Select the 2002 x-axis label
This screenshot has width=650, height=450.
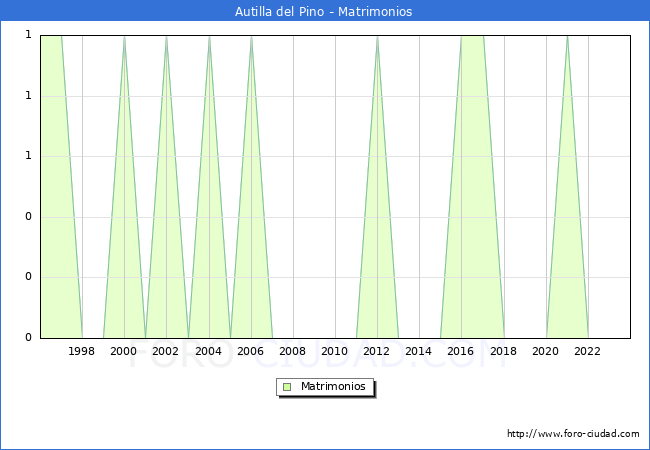165,351
